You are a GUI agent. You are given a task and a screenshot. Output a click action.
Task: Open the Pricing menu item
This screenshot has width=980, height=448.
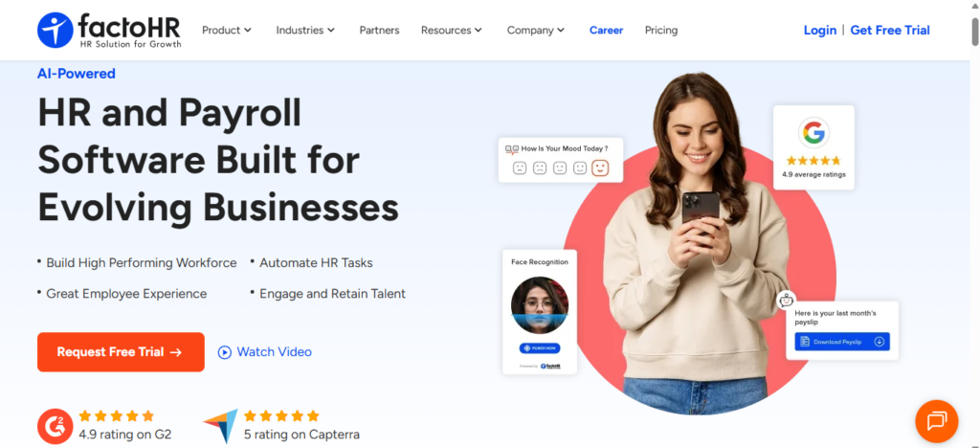tap(661, 30)
